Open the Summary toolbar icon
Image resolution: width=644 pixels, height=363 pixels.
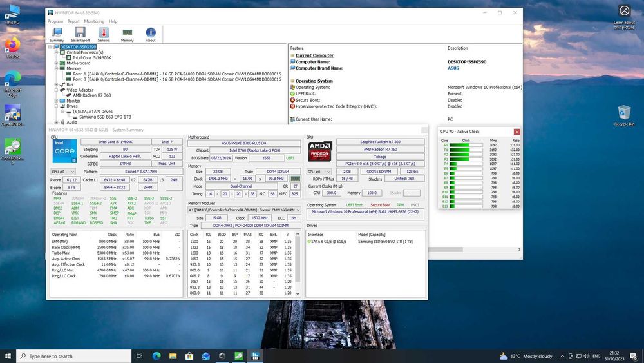pyautogui.click(x=57, y=35)
